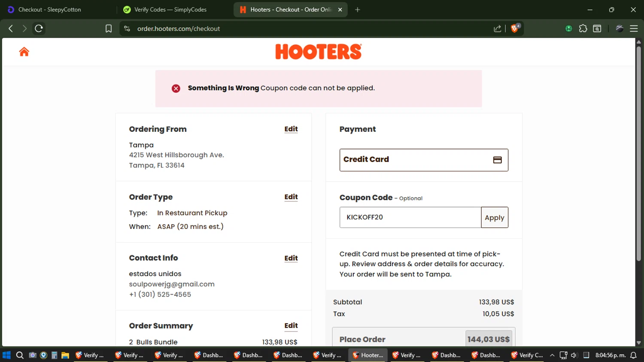Open File Explorer from taskbar
The width and height of the screenshot is (644, 362).
(65, 355)
